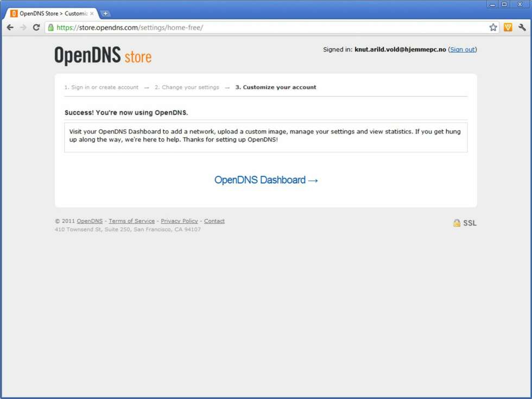The height and width of the screenshot is (399, 532).
Task: Click the address bar URL field
Action: point(271,28)
